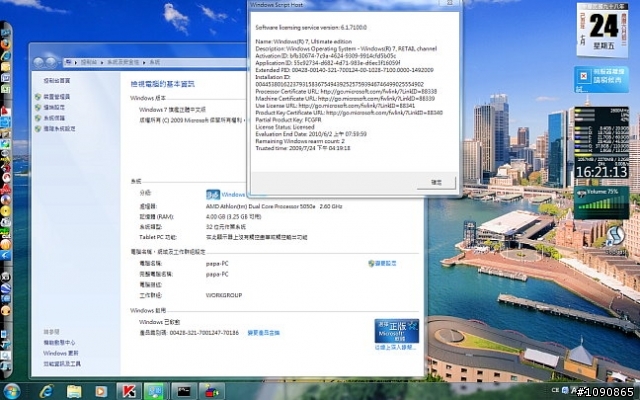Screen dimensions: 640x400
Task: Select 系統 breadcrumb segment
Action: click(x=155, y=62)
